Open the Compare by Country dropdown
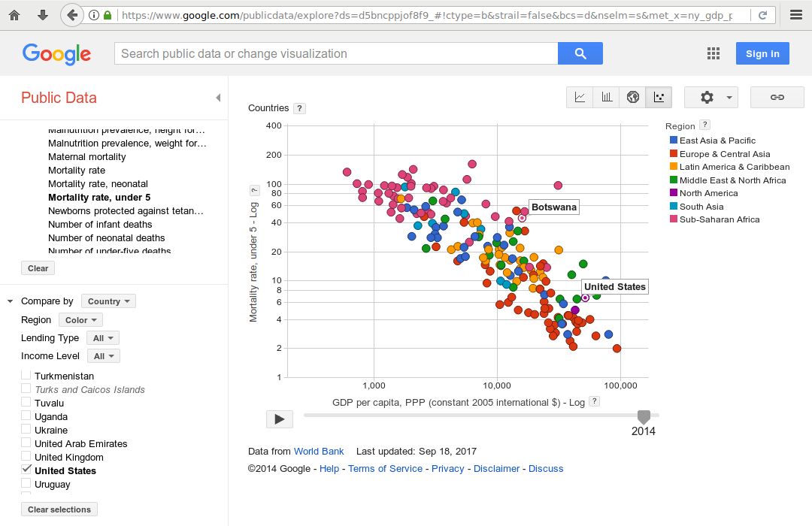Viewport: 812px width, 526px height. point(108,301)
